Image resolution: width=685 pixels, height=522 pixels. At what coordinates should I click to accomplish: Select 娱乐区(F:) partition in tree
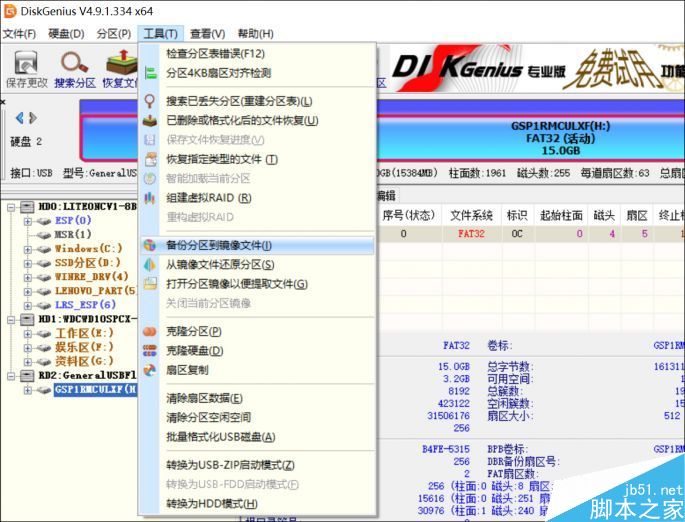pyautogui.click(x=84, y=347)
